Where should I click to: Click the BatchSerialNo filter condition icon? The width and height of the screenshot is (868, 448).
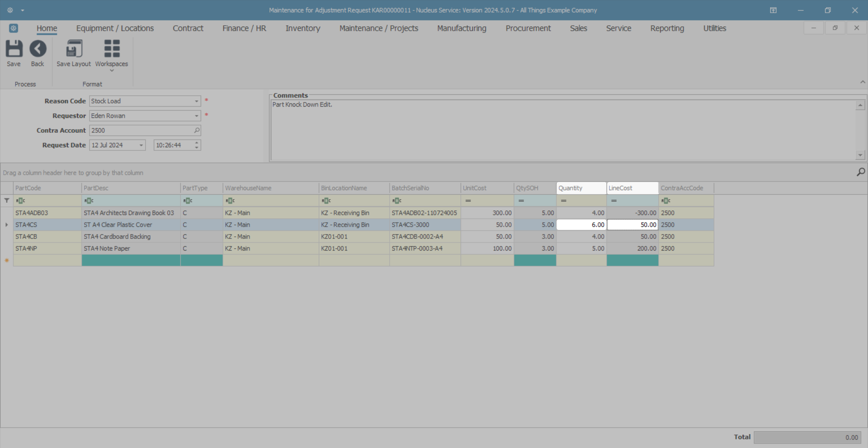tap(396, 201)
